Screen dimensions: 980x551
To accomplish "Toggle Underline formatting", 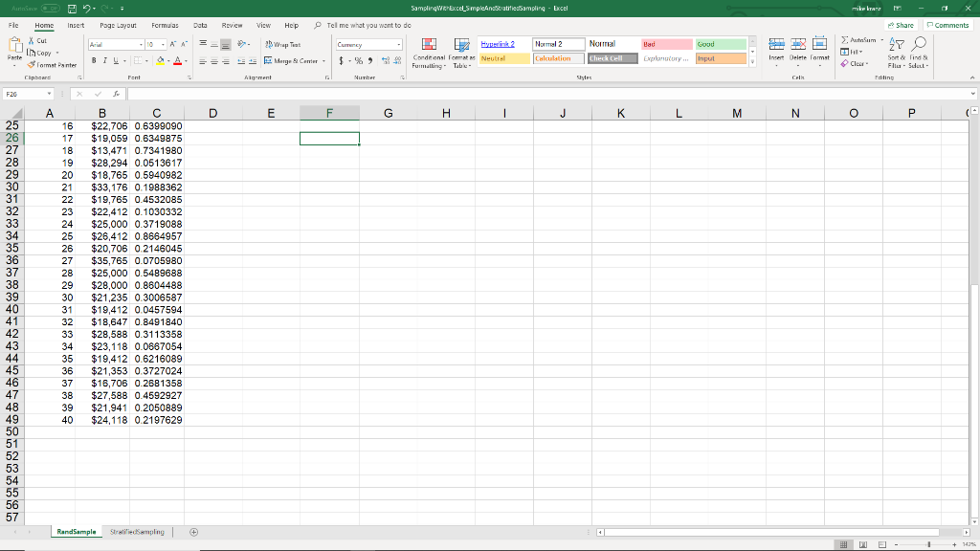I will (116, 60).
